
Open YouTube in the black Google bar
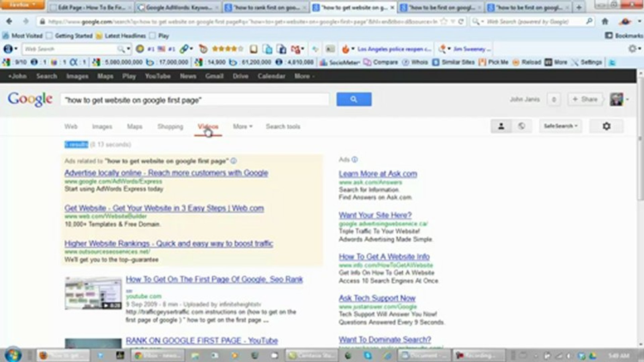click(158, 76)
